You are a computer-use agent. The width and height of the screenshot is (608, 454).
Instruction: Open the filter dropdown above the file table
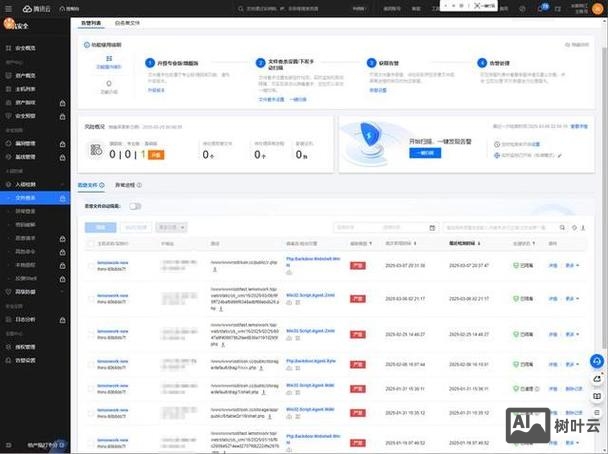169,227
